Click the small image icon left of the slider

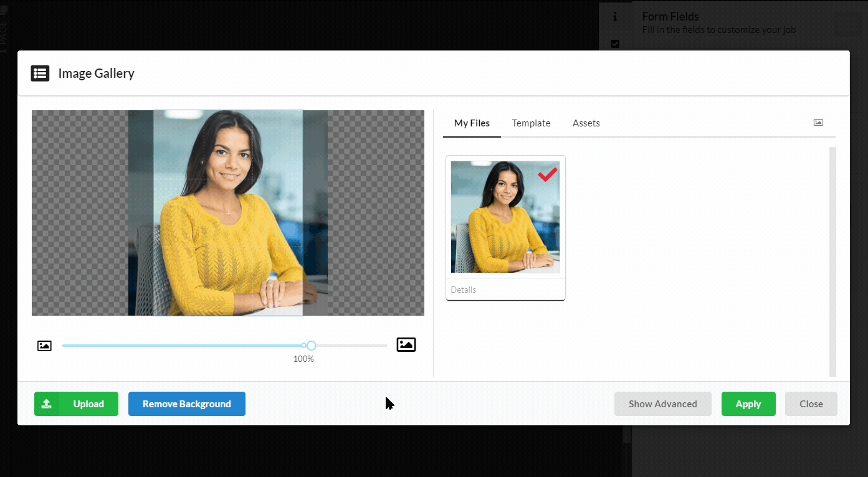coord(44,345)
